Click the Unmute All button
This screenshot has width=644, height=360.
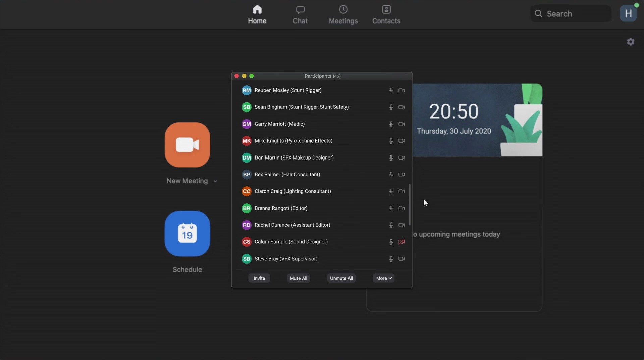tap(341, 278)
